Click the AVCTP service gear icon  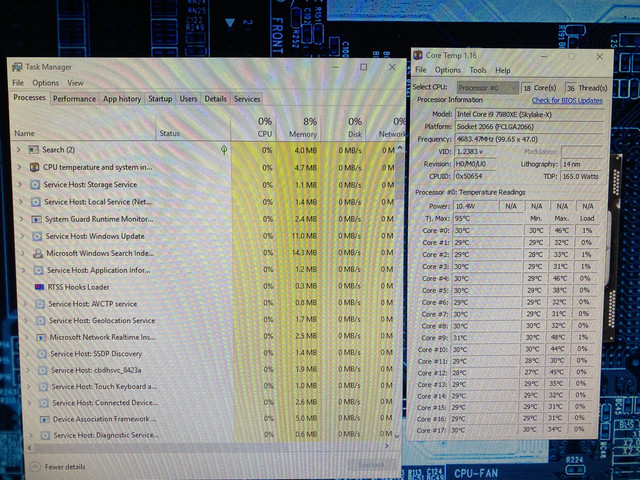40,304
